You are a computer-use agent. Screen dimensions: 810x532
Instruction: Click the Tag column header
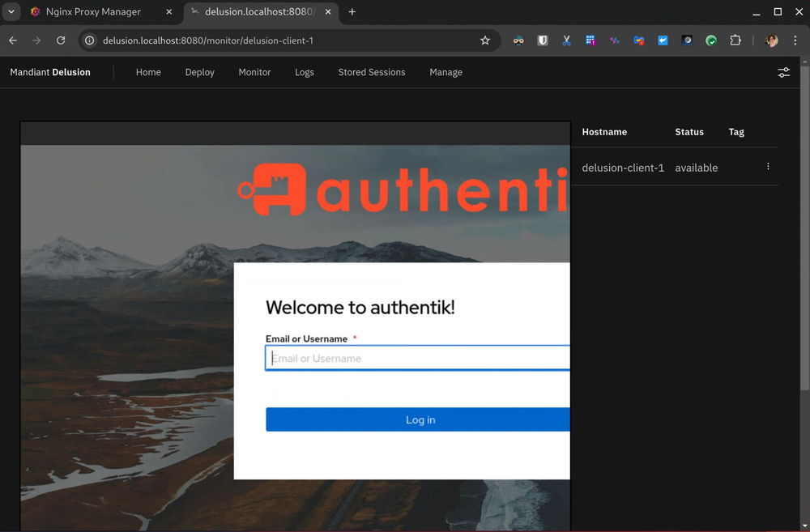tap(736, 132)
